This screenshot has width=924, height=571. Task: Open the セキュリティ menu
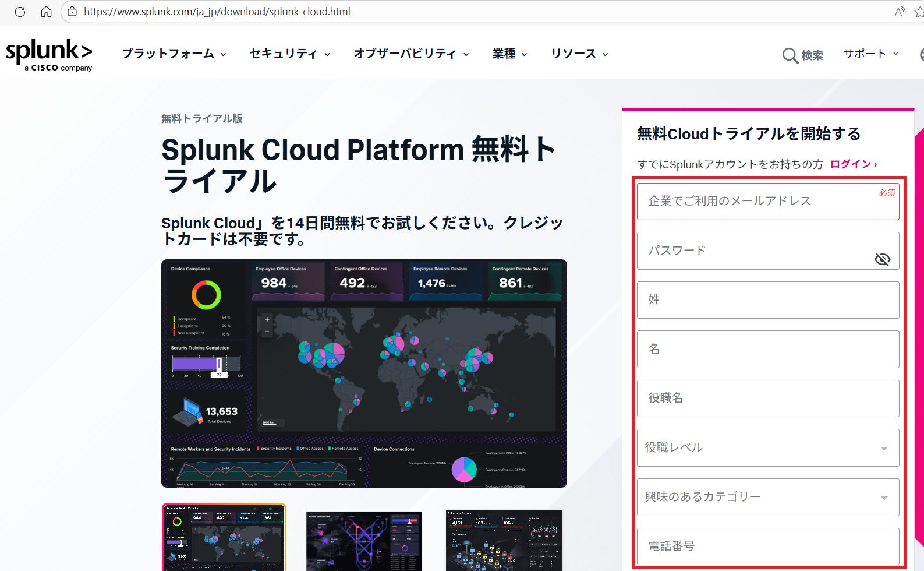(x=289, y=54)
